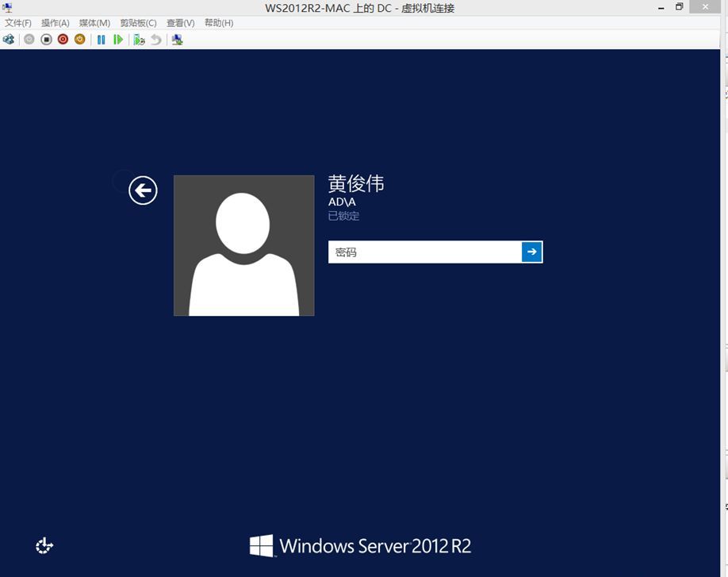Click the Ctrl+Alt+Del toolbar icon
The image size is (728, 577).
(x=9, y=40)
